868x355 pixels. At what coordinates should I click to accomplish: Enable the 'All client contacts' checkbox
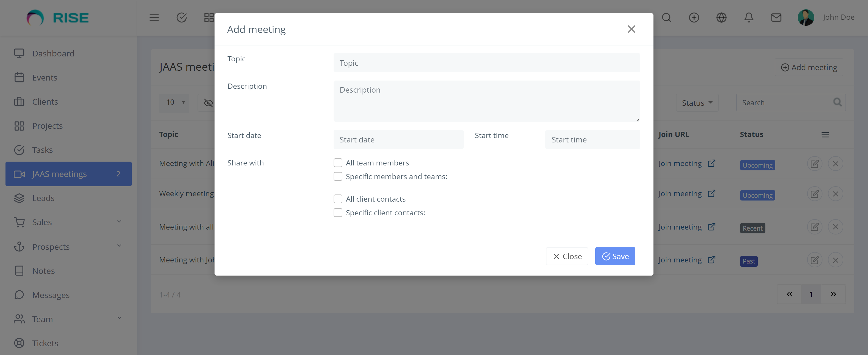click(338, 199)
